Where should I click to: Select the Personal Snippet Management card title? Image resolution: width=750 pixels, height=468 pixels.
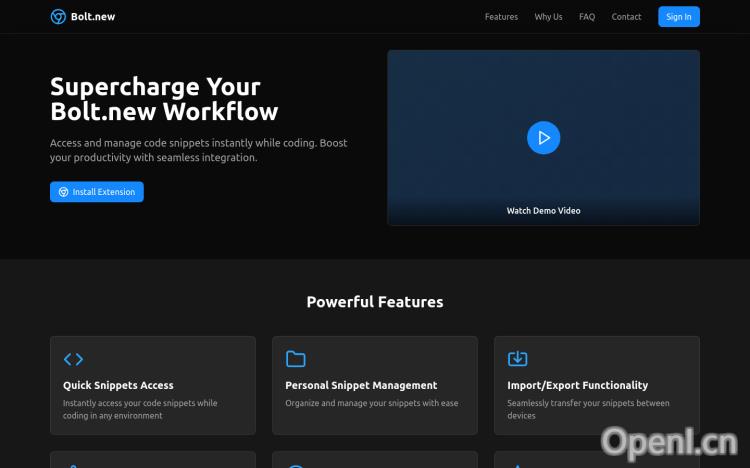tap(361, 385)
